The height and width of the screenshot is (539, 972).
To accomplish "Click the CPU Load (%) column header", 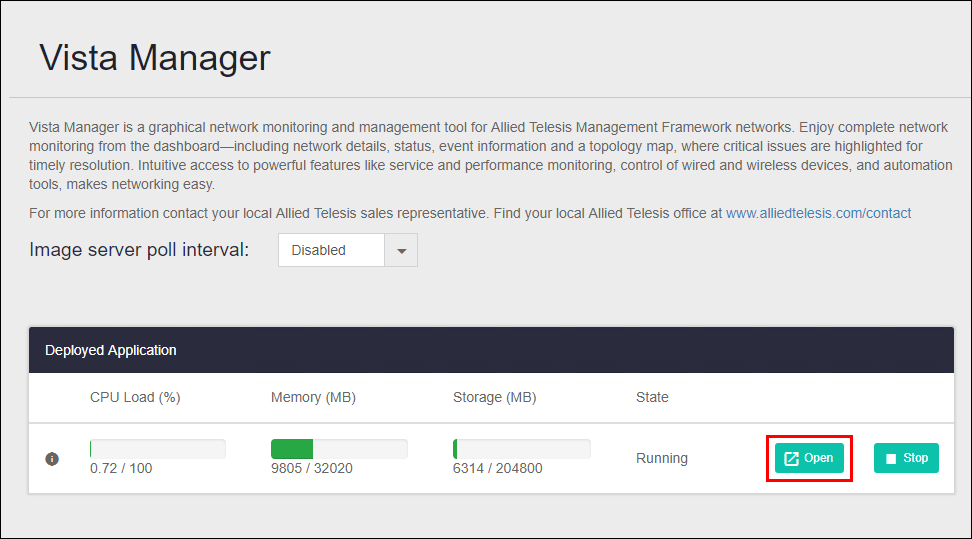I will tap(135, 397).
